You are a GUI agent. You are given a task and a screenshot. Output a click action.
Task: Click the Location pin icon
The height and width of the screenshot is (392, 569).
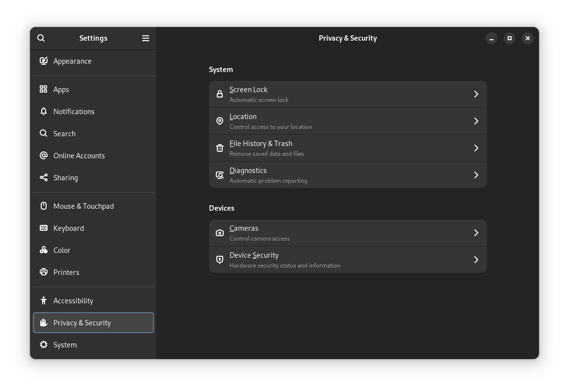coord(219,121)
